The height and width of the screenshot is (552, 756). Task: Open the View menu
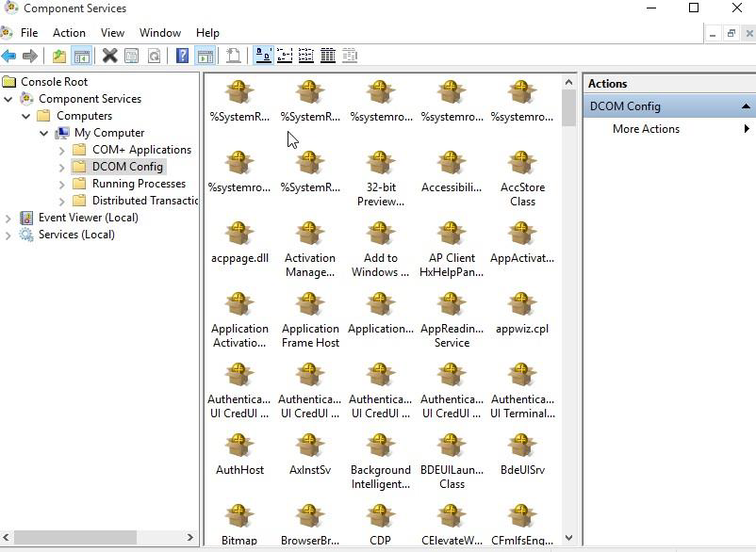(112, 33)
